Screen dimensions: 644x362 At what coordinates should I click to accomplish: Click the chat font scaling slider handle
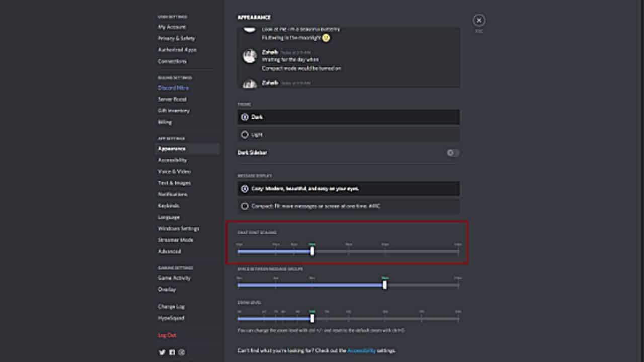(x=312, y=251)
